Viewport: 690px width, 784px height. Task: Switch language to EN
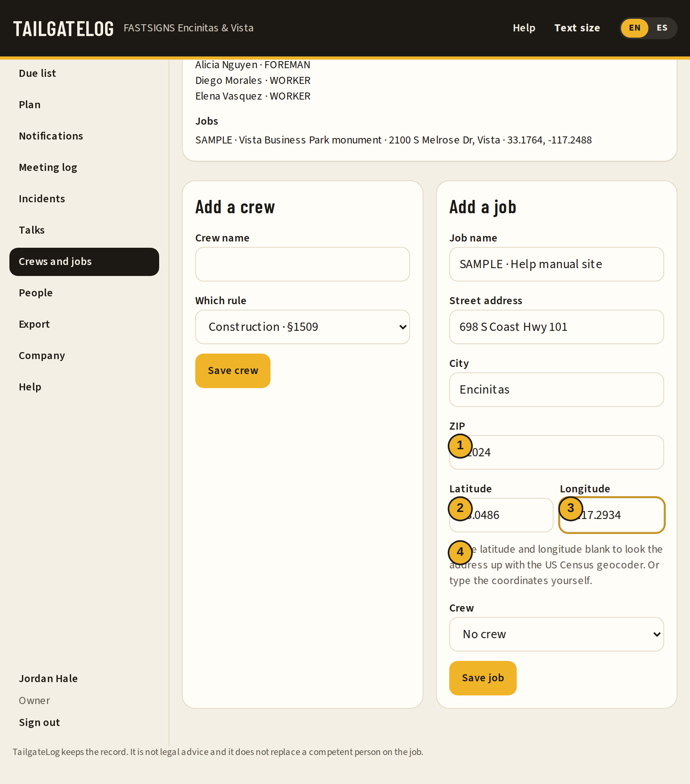[634, 28]
